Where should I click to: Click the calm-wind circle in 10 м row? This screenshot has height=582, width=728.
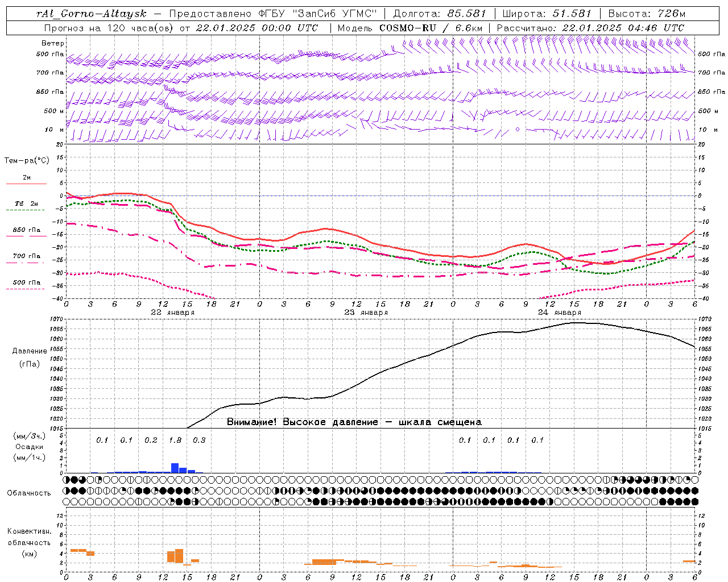point(518,130)
